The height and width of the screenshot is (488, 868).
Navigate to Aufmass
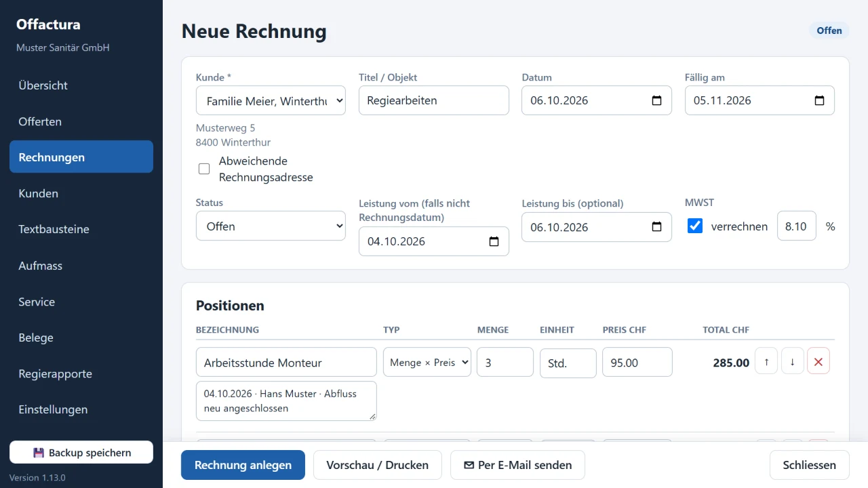click(81, 266)
